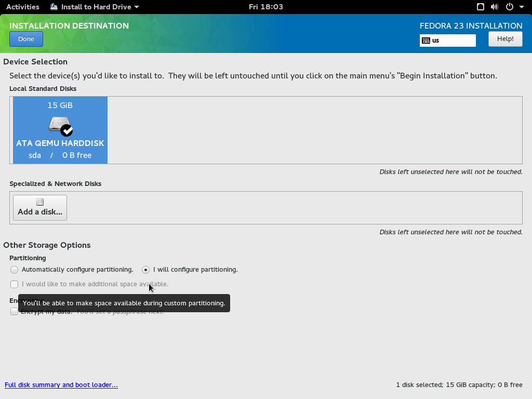Click the keyboard icon in layout field
Image resolution: width=532 pixels, height=399 pixels.
point(426,41)
